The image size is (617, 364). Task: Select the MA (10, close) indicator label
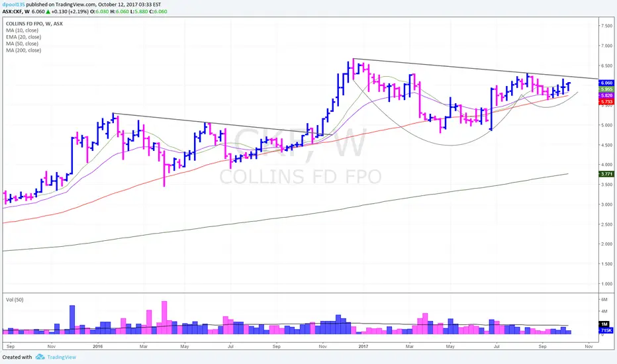[x=22, y=30]
